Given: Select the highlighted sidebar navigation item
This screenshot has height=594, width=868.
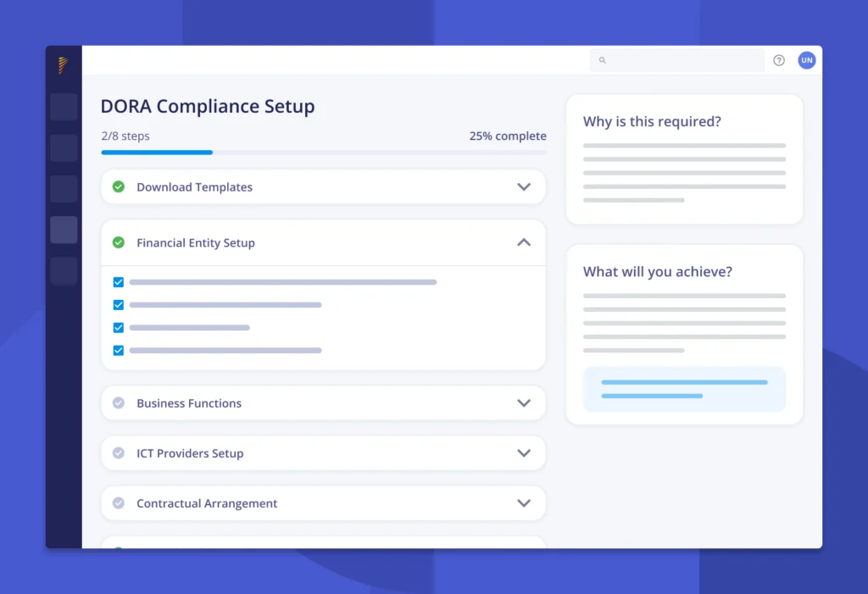Looking at the screenshot, I should pos(64,230).
